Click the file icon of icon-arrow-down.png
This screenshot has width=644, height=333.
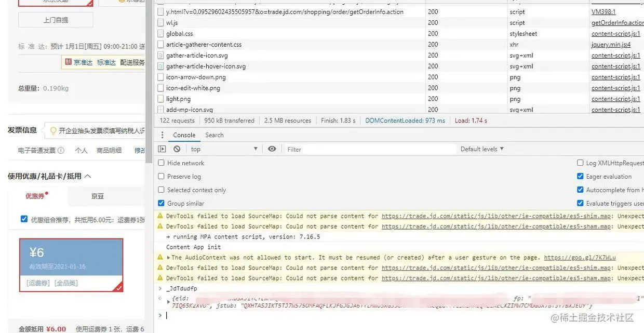click(x=161, y=77)
